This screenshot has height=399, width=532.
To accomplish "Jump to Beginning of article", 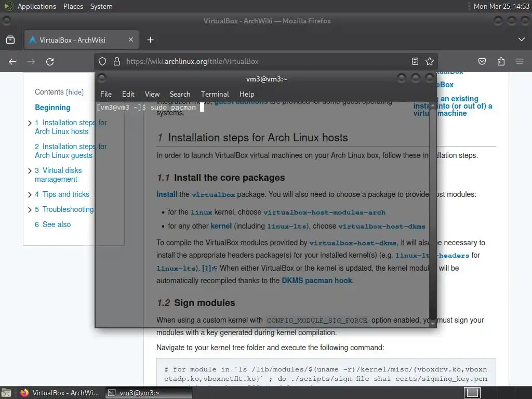I will (x=52, y=108).
